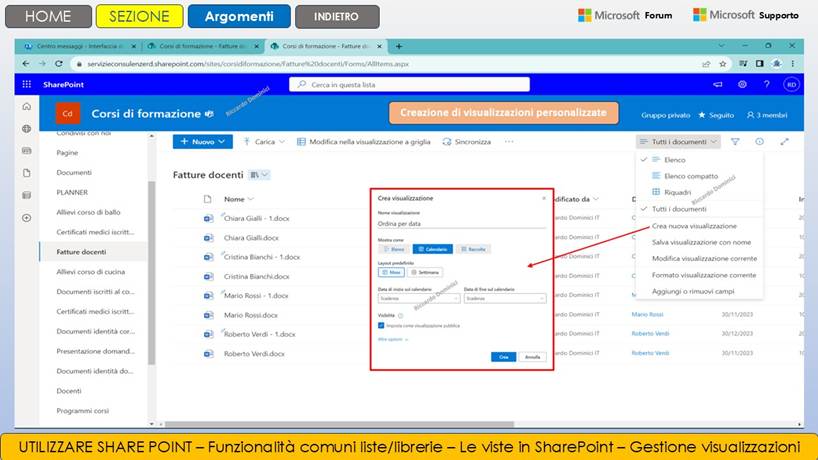The image size is (818, 460).
Task: Open the RD account avatar
Action: coord(791,84)
